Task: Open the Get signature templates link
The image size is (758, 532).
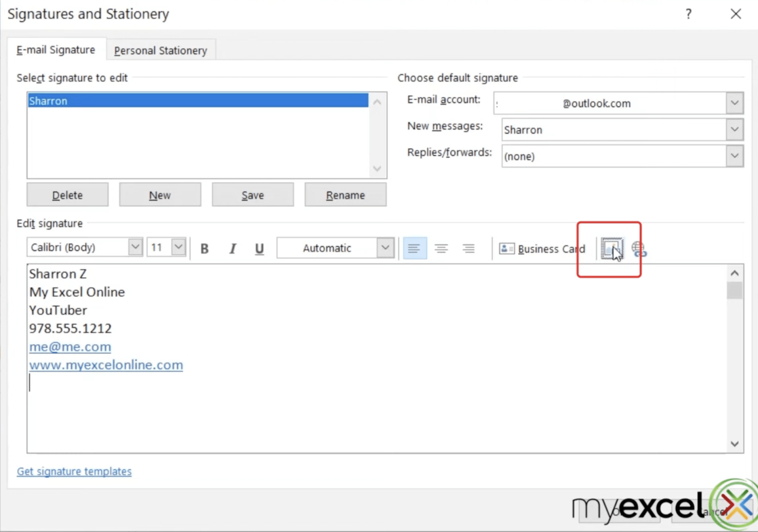Action: [74, 471]
